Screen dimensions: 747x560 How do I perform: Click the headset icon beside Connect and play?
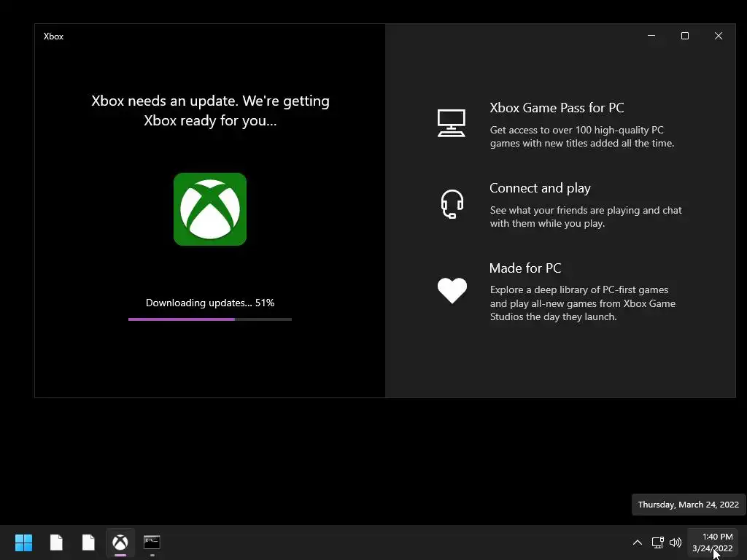452,204
